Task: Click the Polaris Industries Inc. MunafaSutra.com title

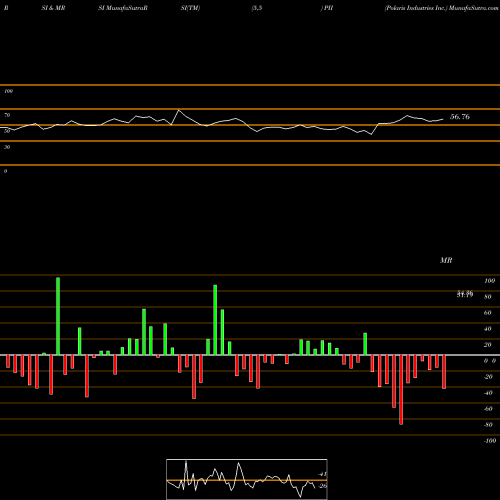Action: click(441, 8)
